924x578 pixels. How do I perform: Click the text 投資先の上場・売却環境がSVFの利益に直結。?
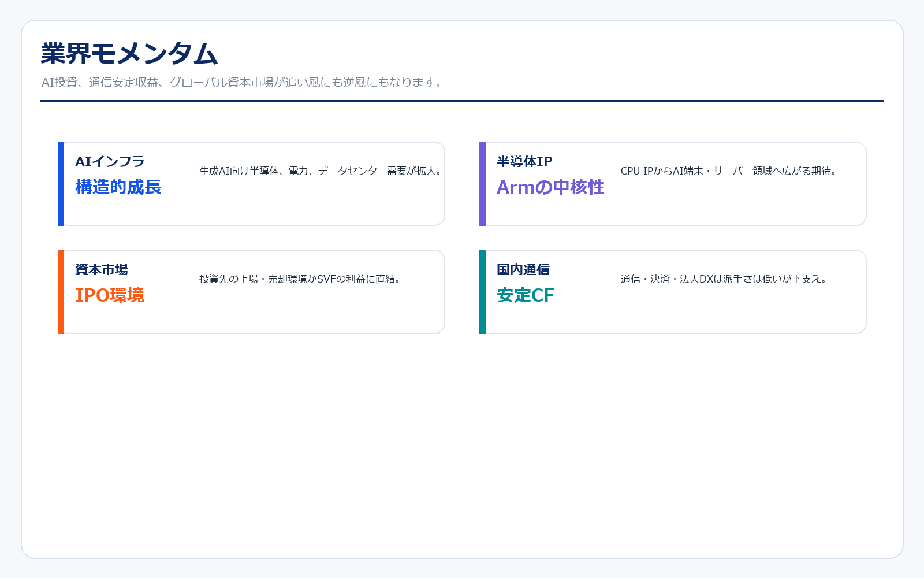[300, 279]
